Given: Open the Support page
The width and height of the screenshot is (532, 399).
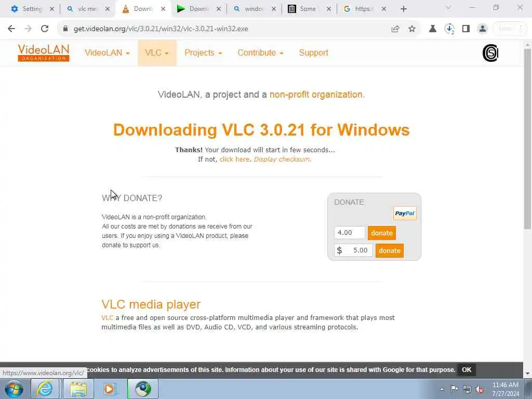Looking at the screenshot, I should [x=313, y=53].
